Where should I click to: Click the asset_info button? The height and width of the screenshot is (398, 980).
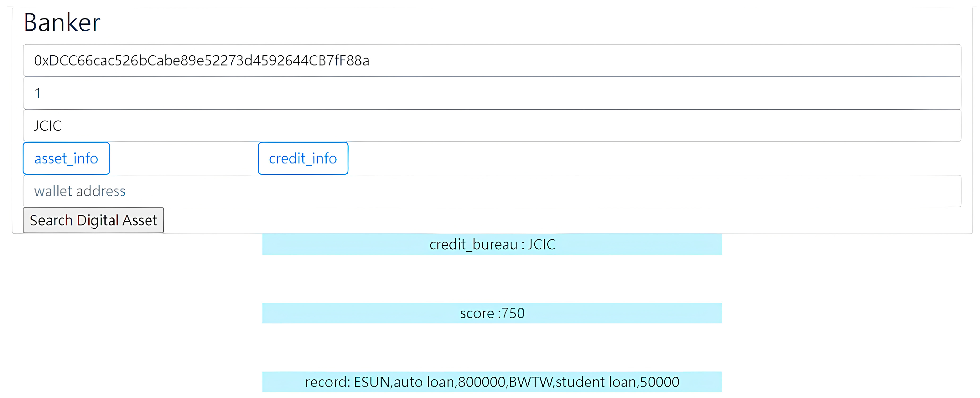[66, 158]
